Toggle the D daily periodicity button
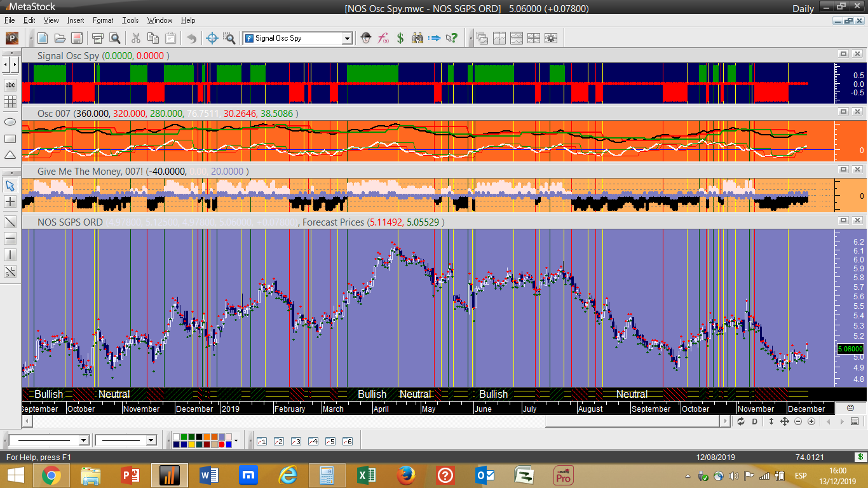The width and height of the screenshot is (868, 488). point(755,422)
